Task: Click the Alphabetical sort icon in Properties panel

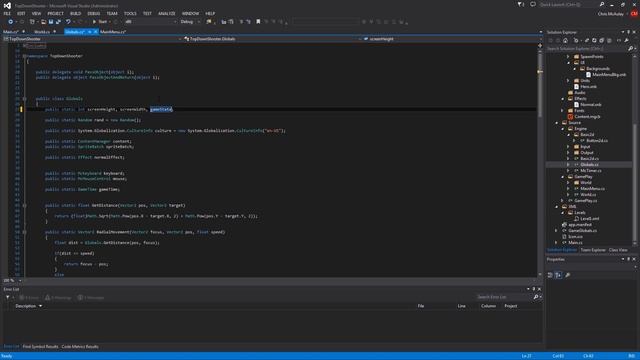Action: [x=558, y=275]
